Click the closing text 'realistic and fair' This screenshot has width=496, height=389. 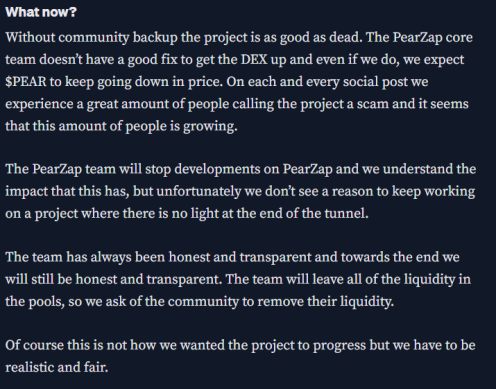(56, 367)
